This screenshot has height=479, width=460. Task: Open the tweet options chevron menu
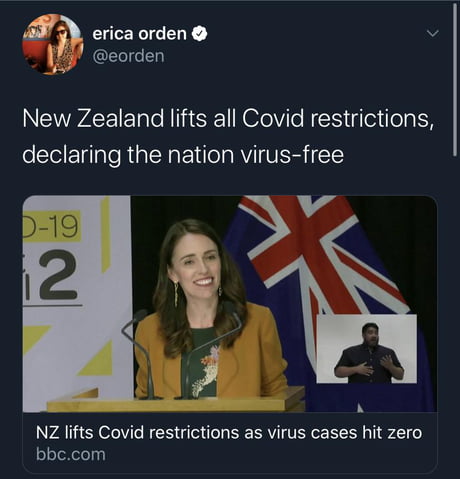[x=433, y=33]
